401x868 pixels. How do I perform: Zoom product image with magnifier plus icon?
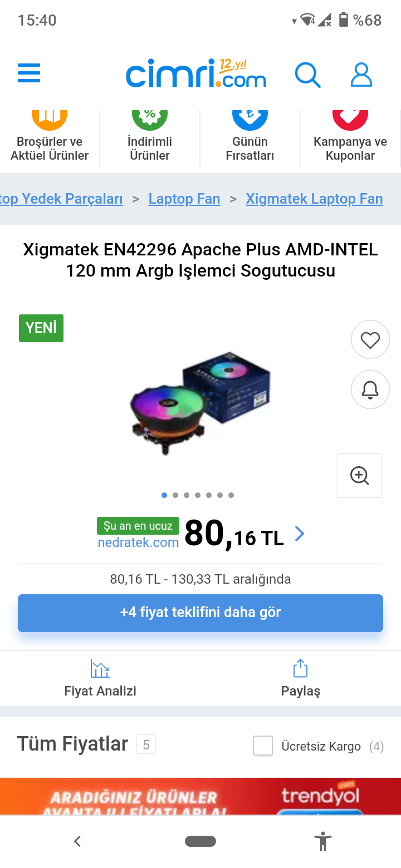coord(360,476)
